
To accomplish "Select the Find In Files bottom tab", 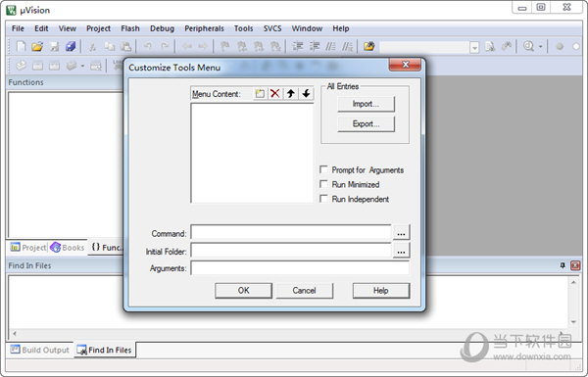I will tap(104, 350).
